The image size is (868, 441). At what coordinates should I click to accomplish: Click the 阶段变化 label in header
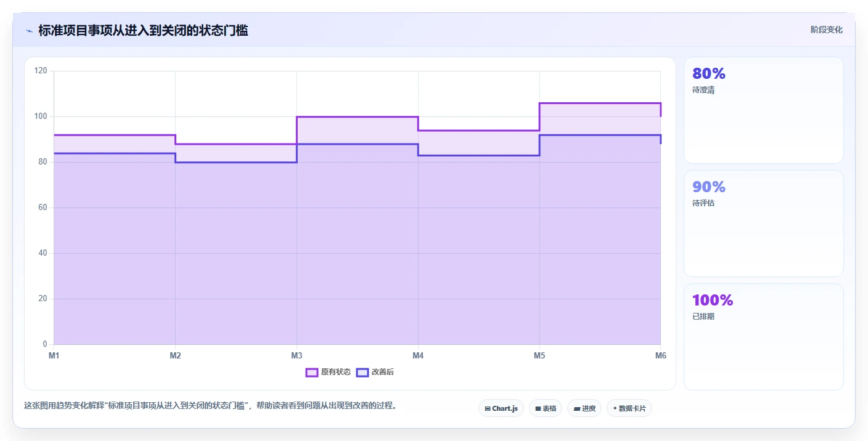pyautogui.click(x=826, y=30)
